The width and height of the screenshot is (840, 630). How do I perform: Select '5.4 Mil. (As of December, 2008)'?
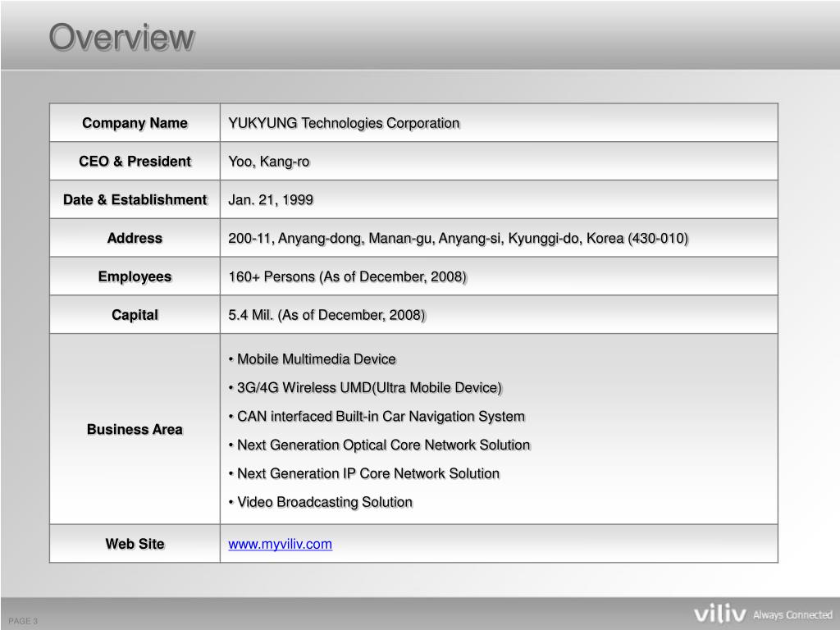tap(326, 315)
